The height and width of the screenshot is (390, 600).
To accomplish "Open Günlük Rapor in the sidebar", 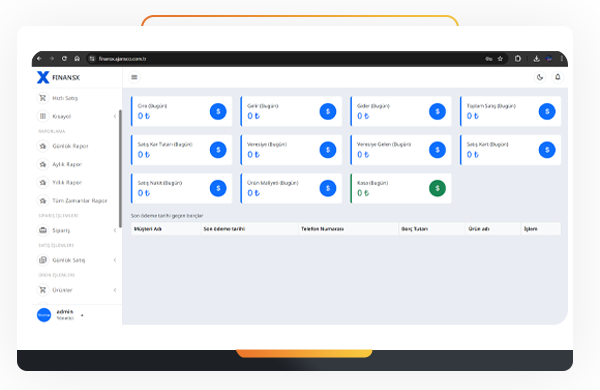I will click(70, 146).
